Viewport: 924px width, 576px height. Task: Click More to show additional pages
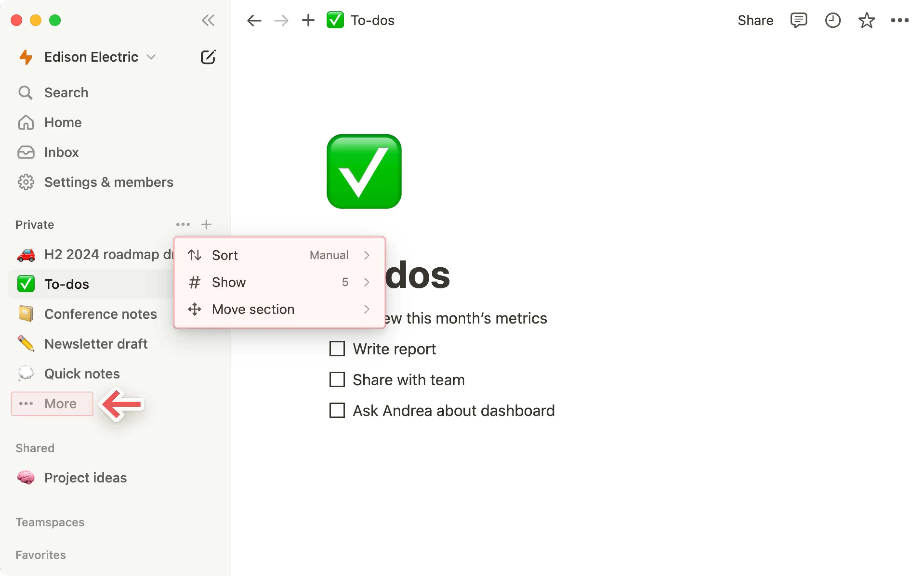[53, 404]
